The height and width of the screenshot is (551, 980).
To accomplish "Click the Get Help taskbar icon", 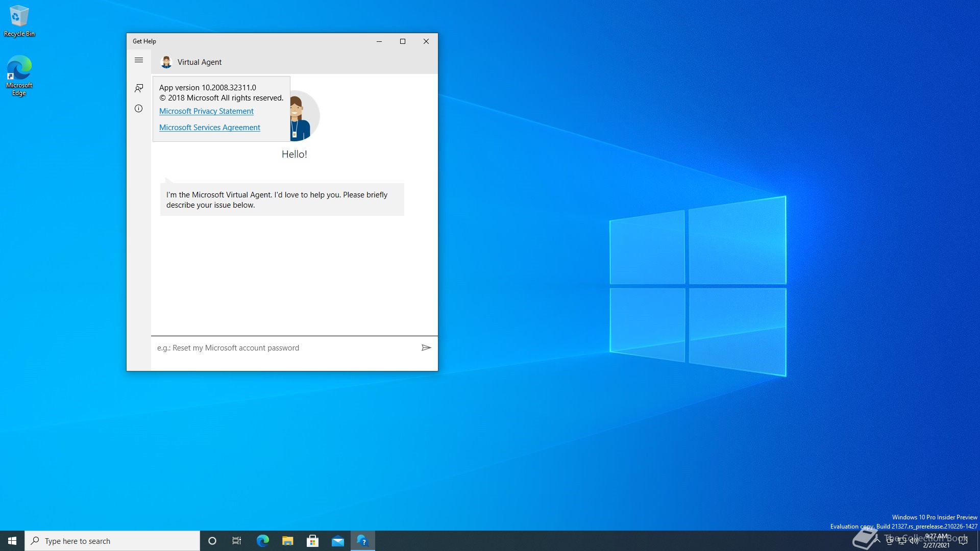I will 363,541.
